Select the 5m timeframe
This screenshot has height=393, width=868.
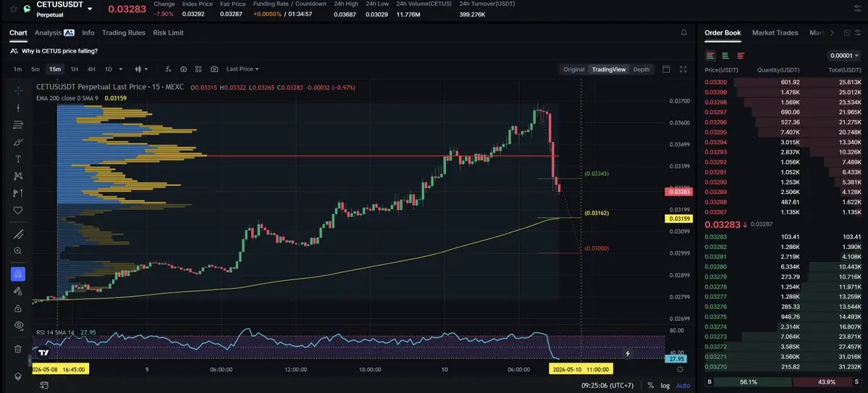pos(35,69)
